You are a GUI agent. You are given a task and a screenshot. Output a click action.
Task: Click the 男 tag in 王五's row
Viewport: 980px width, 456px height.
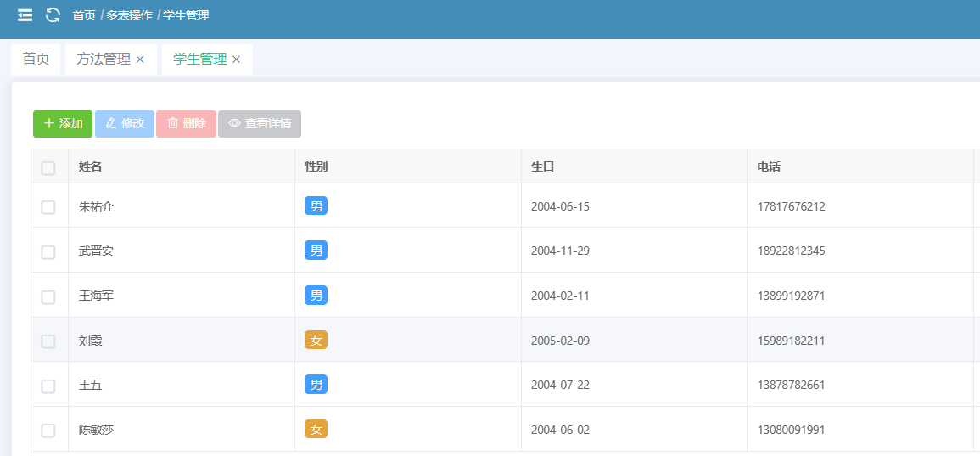pos(316,386)
